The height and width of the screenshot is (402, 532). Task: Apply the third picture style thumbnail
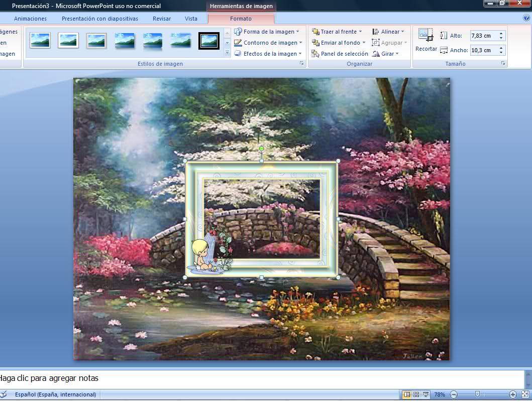click(x=96, y=41)
